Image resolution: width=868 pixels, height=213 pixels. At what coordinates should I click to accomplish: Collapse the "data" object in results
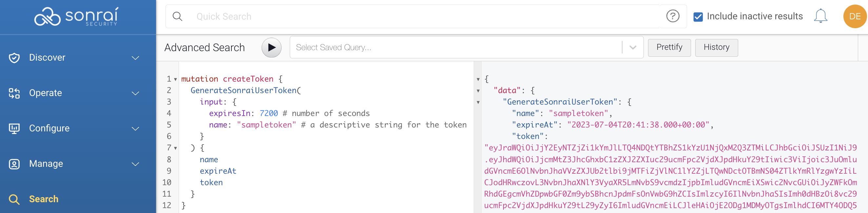[478, 91]
